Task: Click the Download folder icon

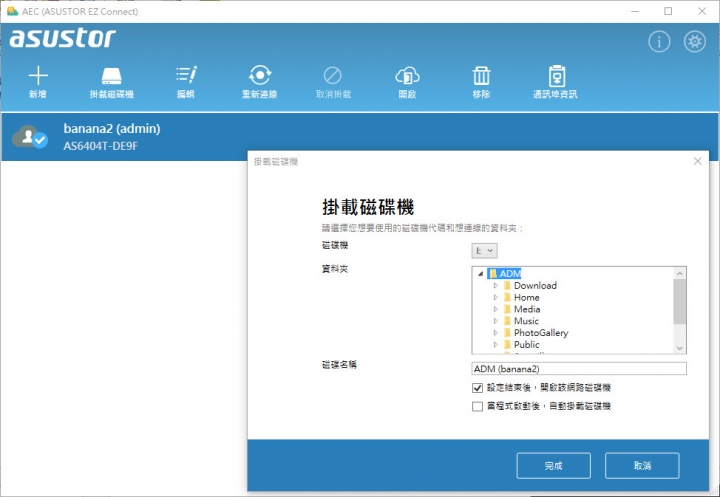Action: (x=507, y=286)
